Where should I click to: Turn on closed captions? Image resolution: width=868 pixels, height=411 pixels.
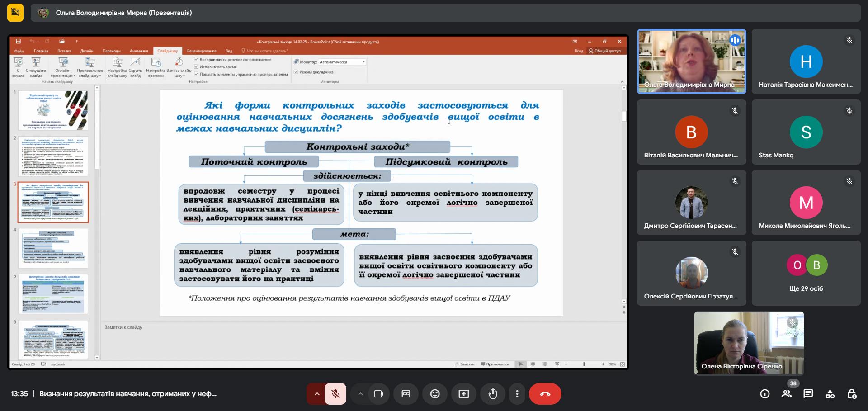click(x=406, y=394)
